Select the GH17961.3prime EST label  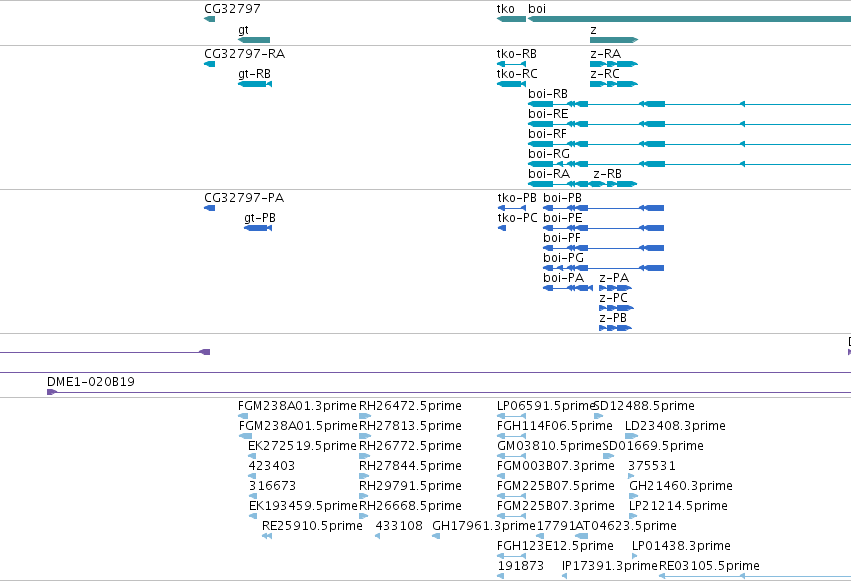tap(484, 527)
